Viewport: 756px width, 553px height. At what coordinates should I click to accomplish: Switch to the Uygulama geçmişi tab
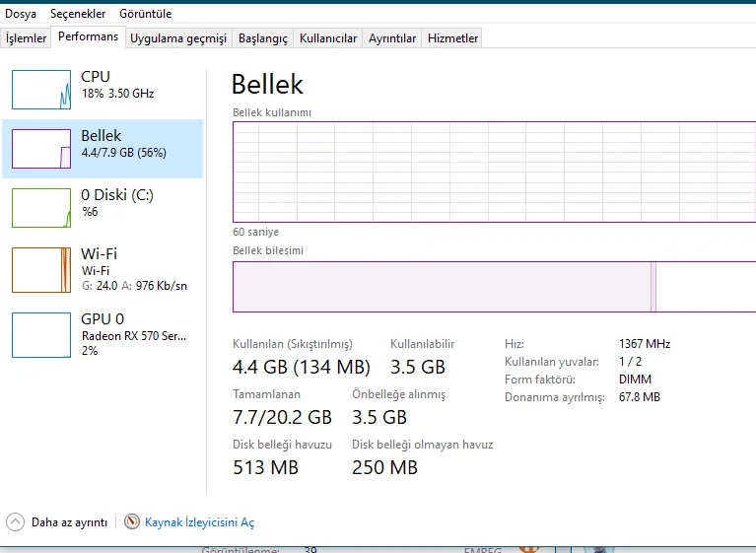click(x=178, y=38)
